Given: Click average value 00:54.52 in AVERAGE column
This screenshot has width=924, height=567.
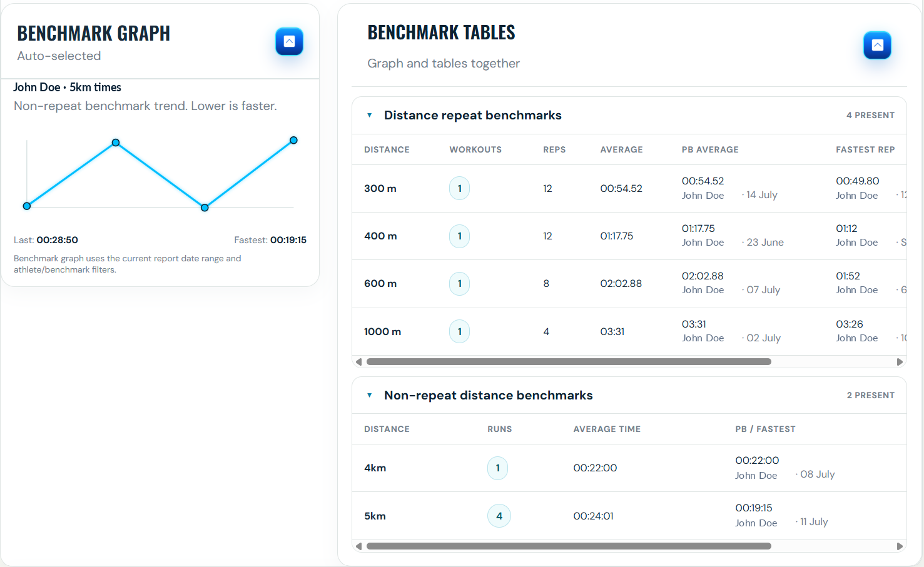Looking at the screenshot, I should [x=621, y=188].
